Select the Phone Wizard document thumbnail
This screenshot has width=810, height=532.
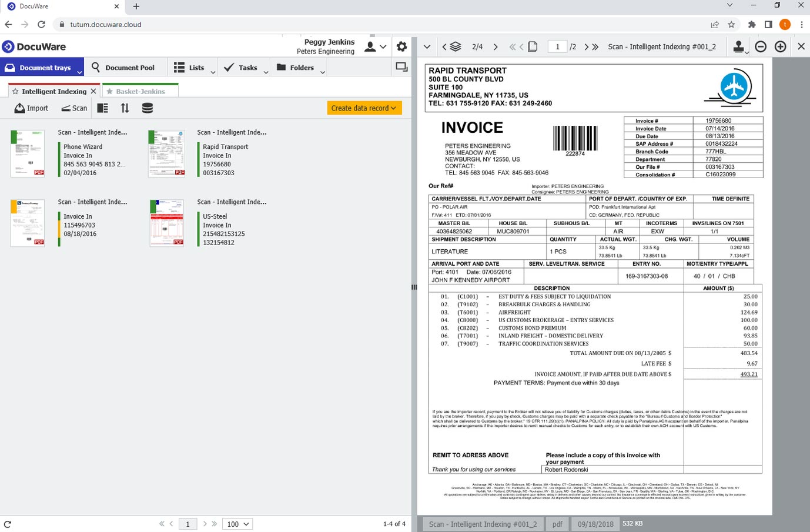[x=28, y=153]
